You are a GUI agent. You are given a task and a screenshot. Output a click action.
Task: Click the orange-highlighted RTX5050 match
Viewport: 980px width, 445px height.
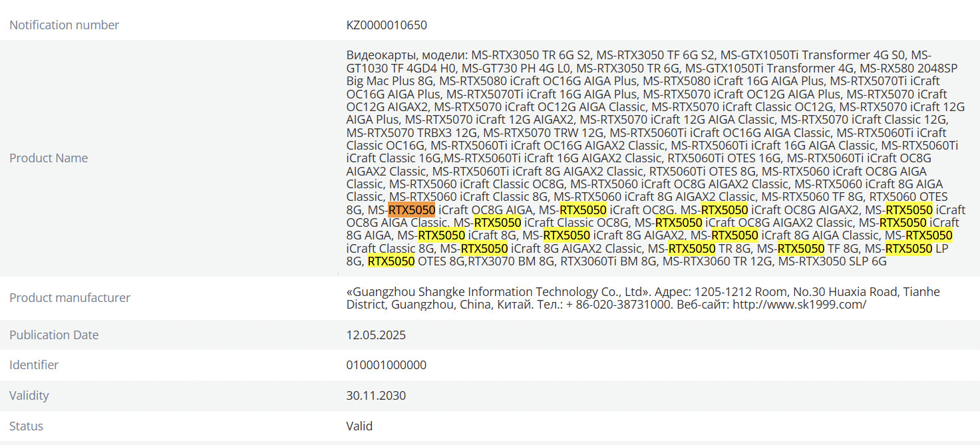click(x=412, y=210)
